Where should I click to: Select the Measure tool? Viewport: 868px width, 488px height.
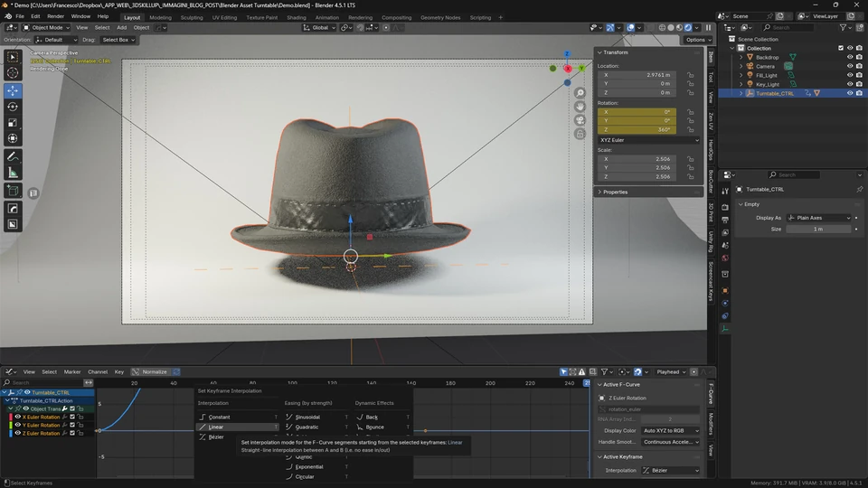(x=13, y=174)
